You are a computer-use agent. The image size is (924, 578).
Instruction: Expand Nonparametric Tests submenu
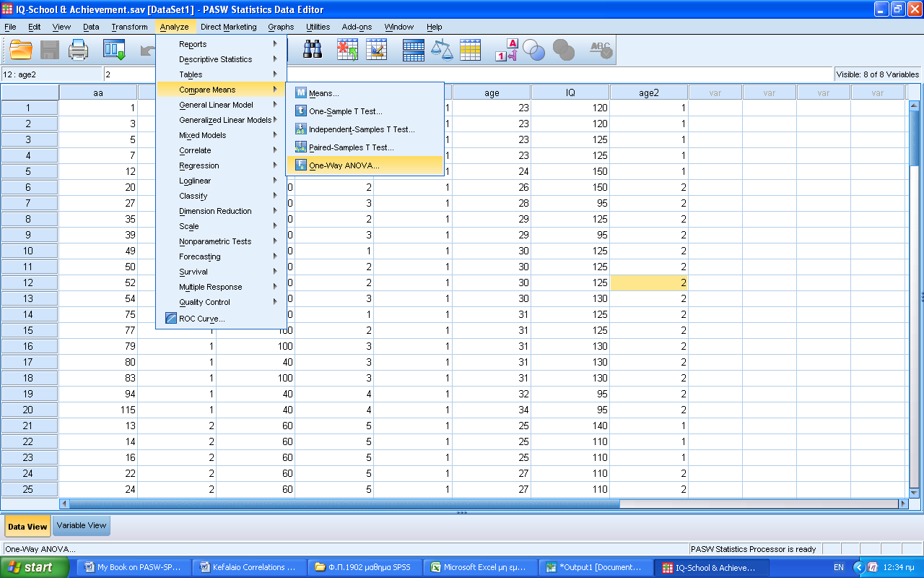point(222,241)
